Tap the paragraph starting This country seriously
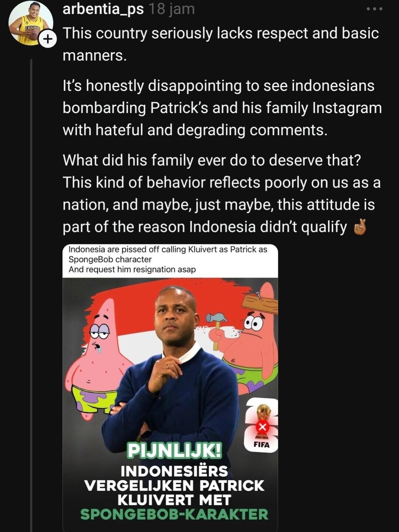The width and height of the screenshot is (399, 532). coord(221,44)
